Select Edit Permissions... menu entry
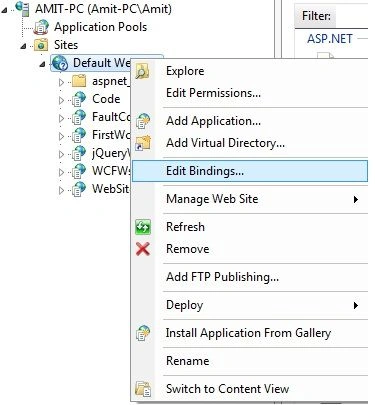Viewport: 375px width, 405px height. click(250, 93)
